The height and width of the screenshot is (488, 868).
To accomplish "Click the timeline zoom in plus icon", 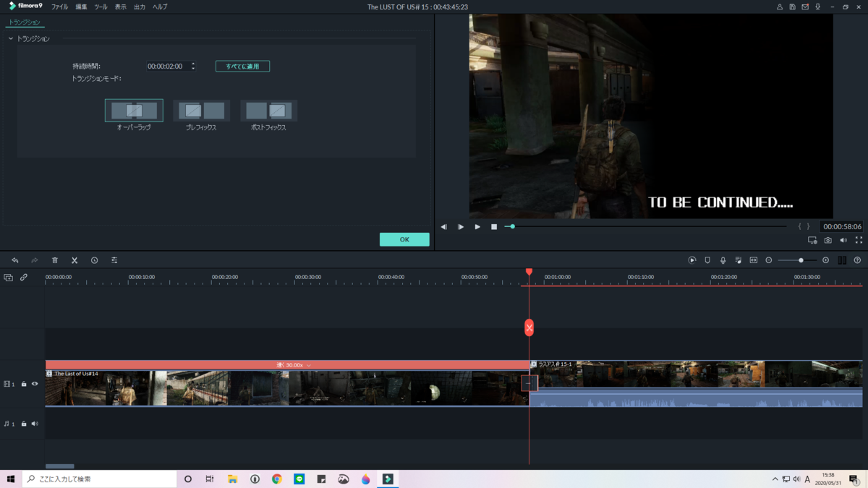I will point(825,260).
